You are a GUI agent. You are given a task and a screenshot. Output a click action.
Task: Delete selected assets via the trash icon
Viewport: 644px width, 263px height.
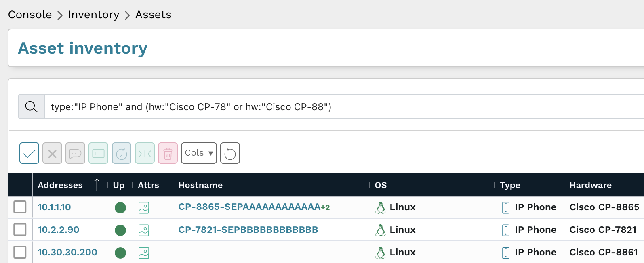click(168, 153)
